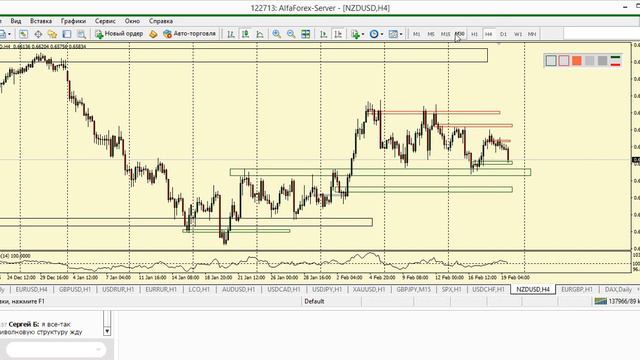This screenshot has width=640, height=360.
Task: Open the Справка menu
Action: (161, 21)
